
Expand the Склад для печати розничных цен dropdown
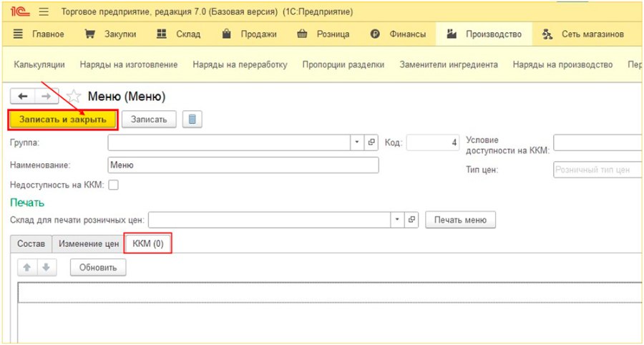pos(397,220)
